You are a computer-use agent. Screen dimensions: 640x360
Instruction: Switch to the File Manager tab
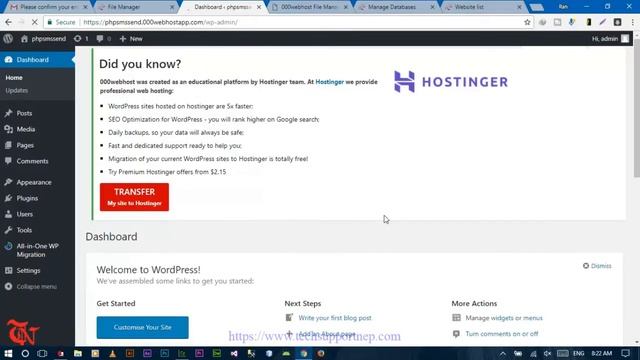[136, 7]
